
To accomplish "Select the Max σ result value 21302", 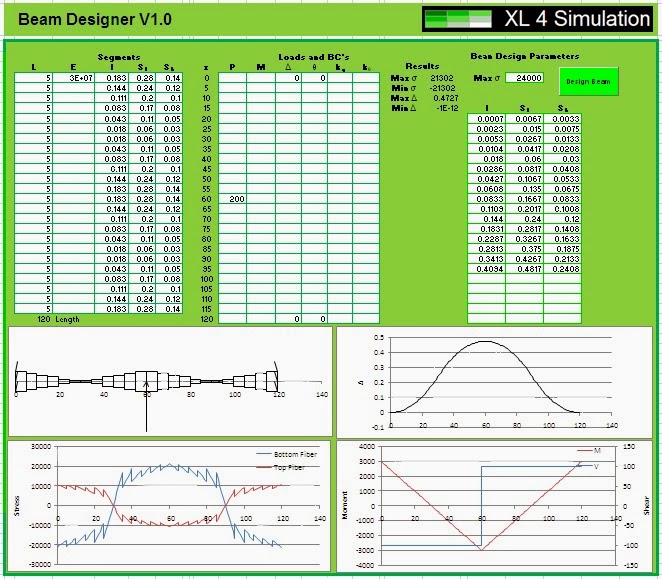I will point(442,78).
